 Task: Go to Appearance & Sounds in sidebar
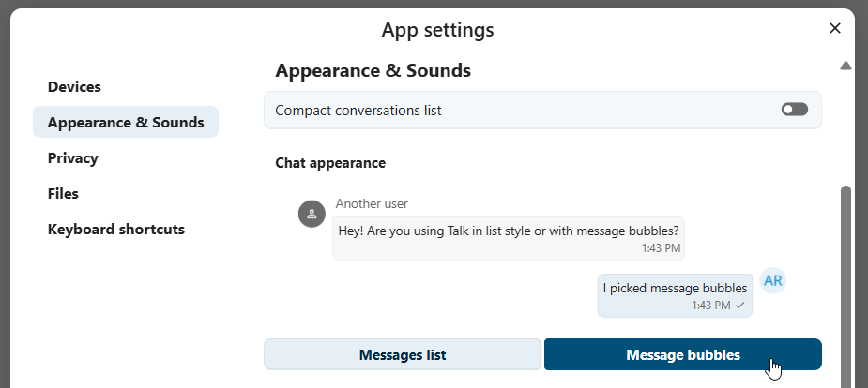pos(126,122)
